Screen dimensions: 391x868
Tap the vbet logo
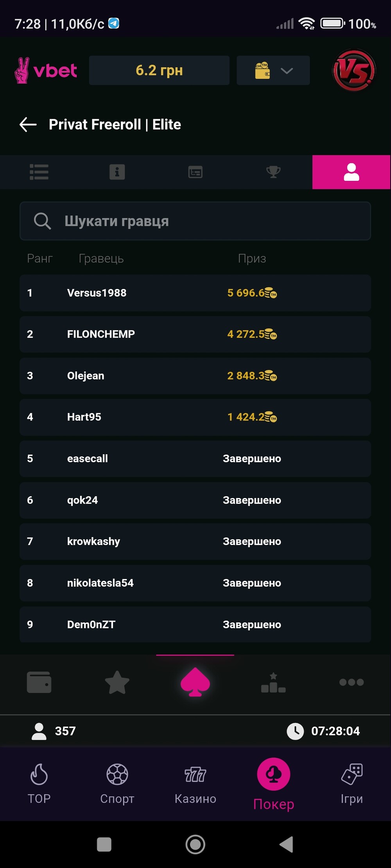46,71
